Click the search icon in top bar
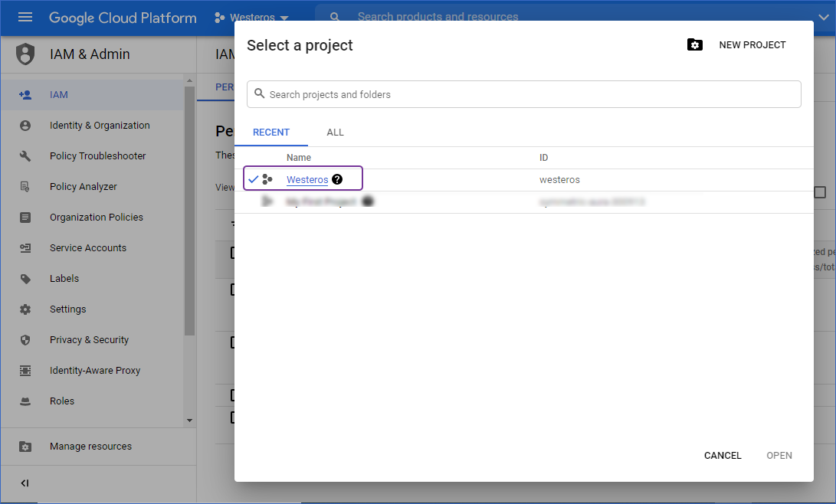Viewport: 836px width, 504px height. point(335,17)
